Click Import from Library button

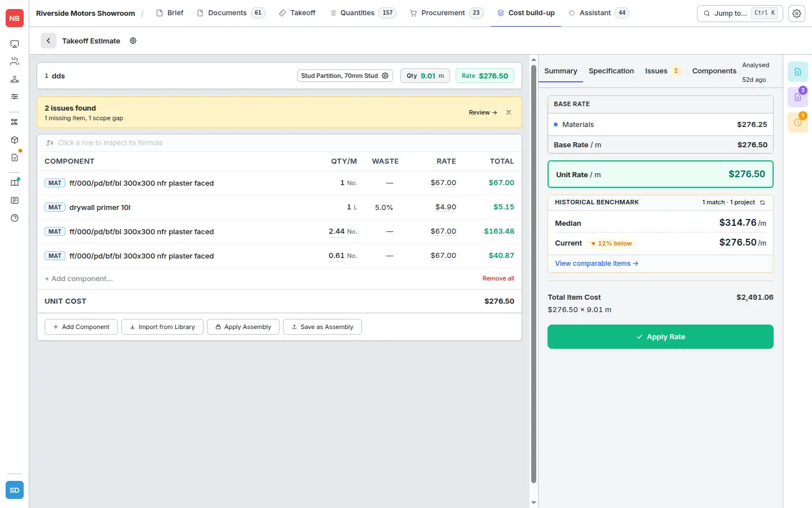click(x=162, y=327)
